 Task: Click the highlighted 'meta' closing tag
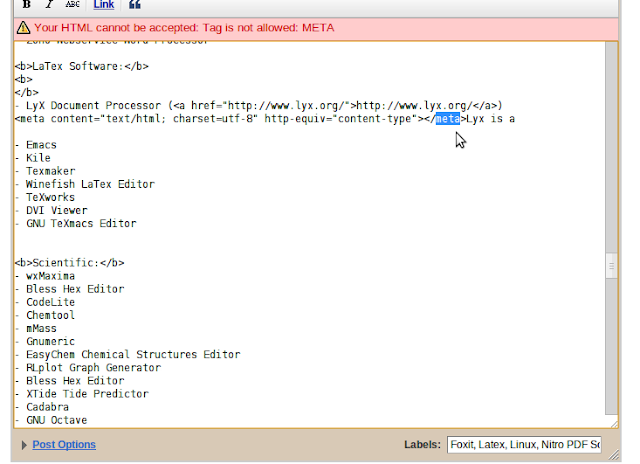coord(448,119)
